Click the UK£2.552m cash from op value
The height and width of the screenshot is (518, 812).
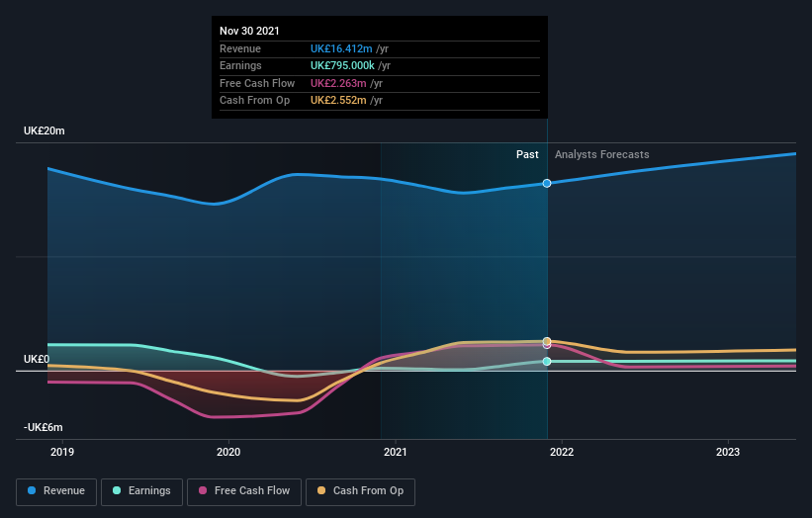pyautogui.click(x=338, y=101)
